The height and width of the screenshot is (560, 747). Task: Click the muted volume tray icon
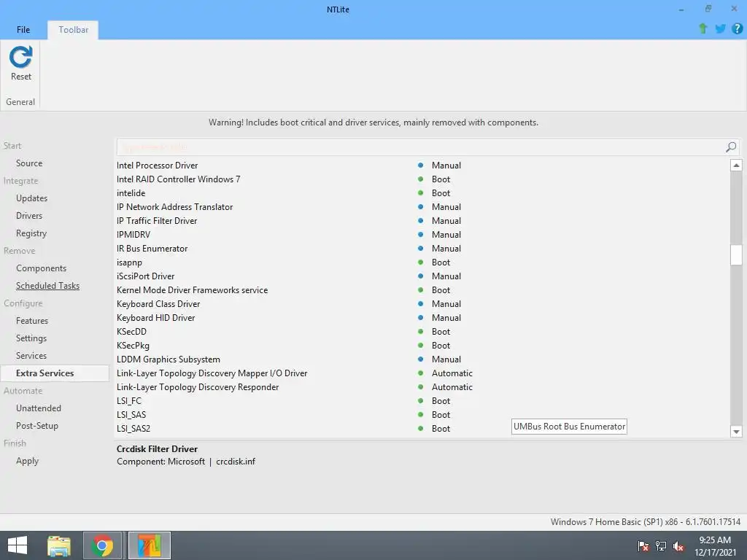click(x=678, y=546)
